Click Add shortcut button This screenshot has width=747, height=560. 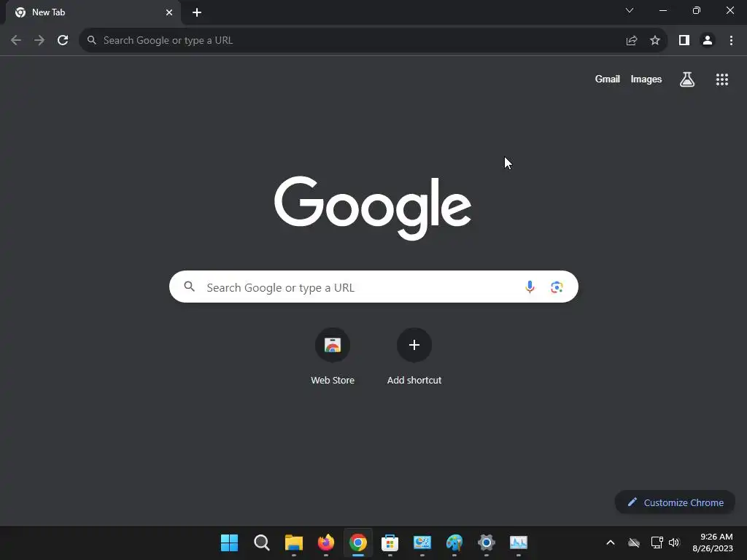tap(414, 356)
